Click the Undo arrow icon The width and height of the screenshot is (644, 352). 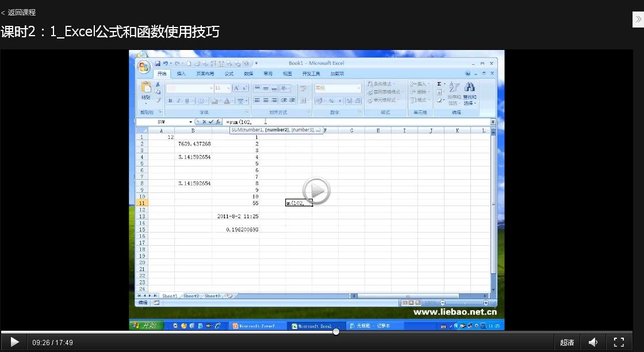(x=165, y=63)
